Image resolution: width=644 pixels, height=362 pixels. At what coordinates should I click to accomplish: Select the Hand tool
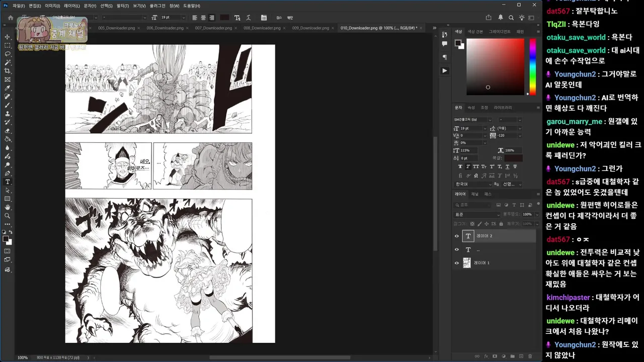[8, 207]
